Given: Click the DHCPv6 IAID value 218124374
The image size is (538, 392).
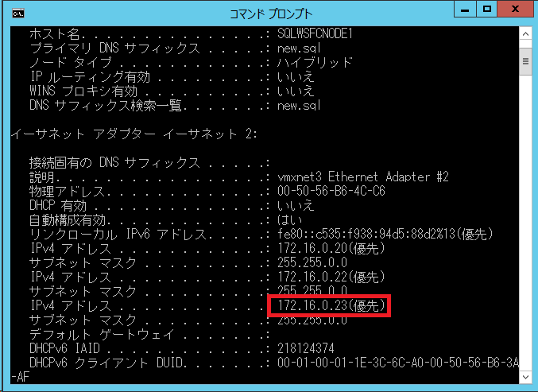Looking at the screenshot, I should click(x=306, y=348).
